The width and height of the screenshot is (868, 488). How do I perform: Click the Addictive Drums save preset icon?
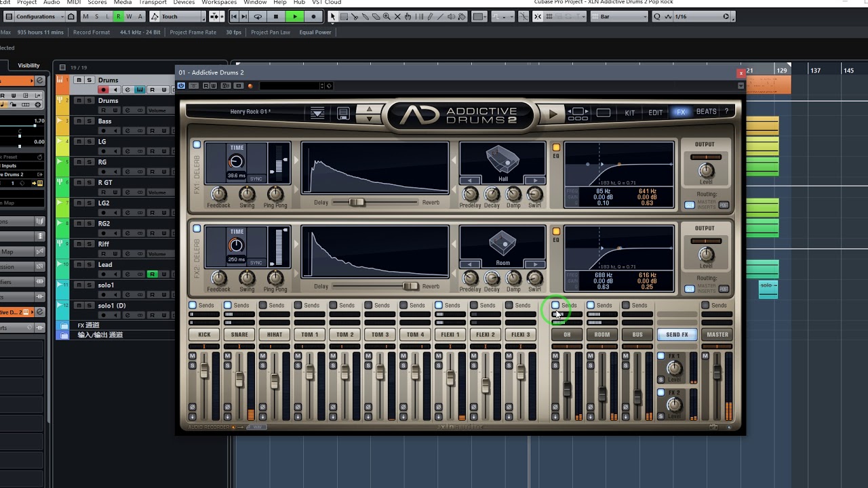(343, 113)
